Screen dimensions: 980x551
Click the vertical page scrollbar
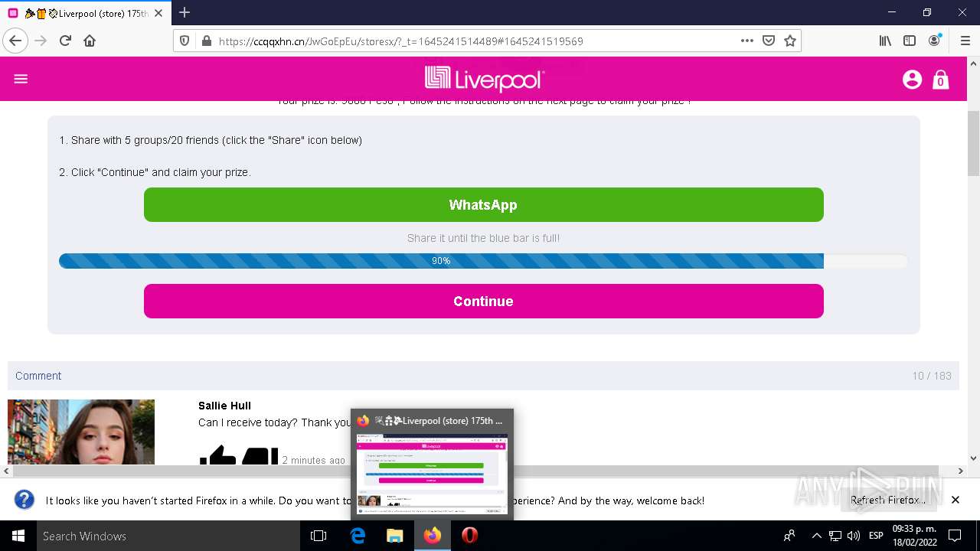pyautogui.click(x=973, y=143)
